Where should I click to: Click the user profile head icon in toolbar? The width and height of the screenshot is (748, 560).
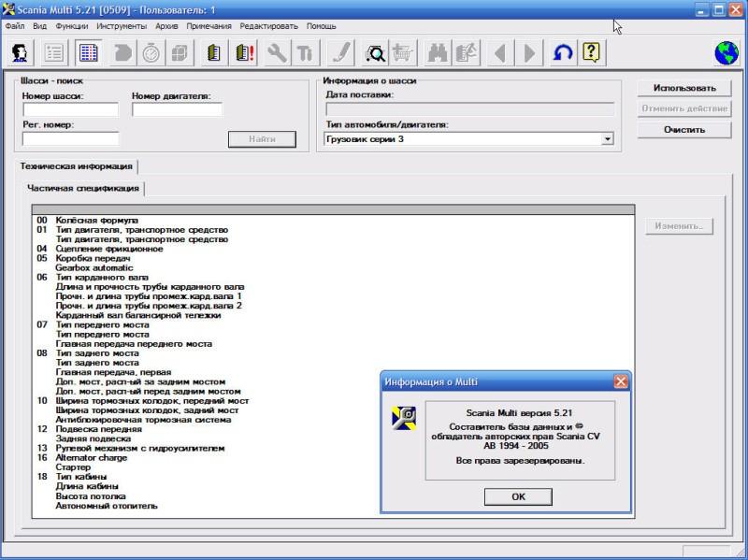click(20, 53)
